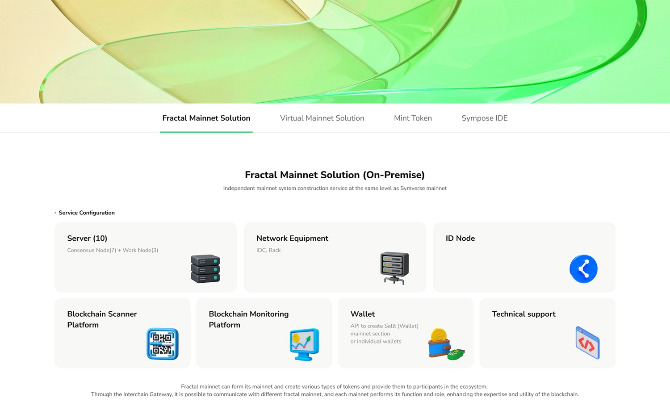Click the Independent mainnet system subtitle
Image resolution: width=670 pixels, height=411 pixels.
[335, 188]
